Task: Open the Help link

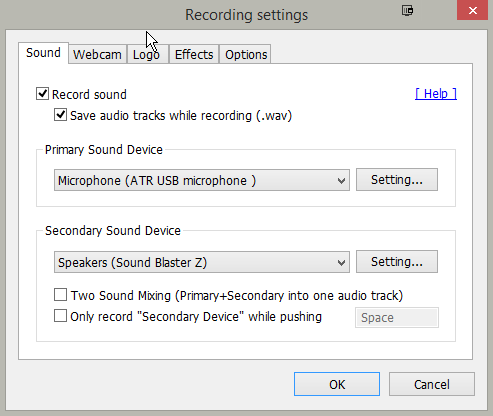Action: click(436, 94)
